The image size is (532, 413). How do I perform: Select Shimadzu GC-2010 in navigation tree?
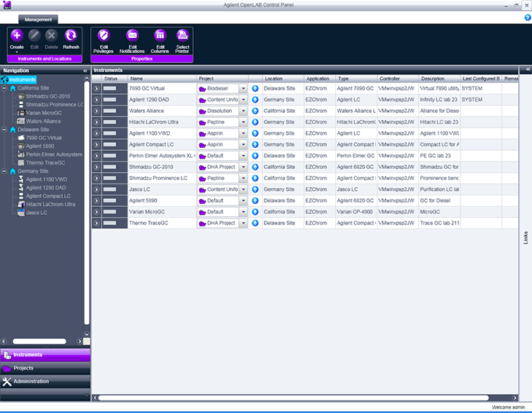click(48, 96)
